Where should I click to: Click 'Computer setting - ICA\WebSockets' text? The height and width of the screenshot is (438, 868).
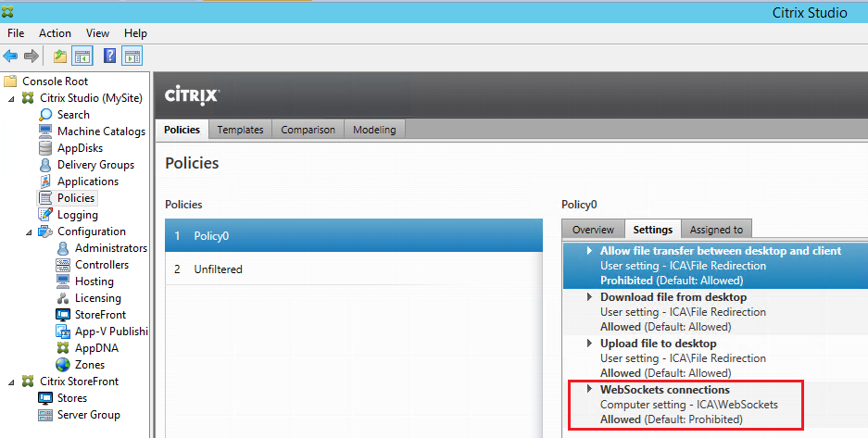click(688, 405)
